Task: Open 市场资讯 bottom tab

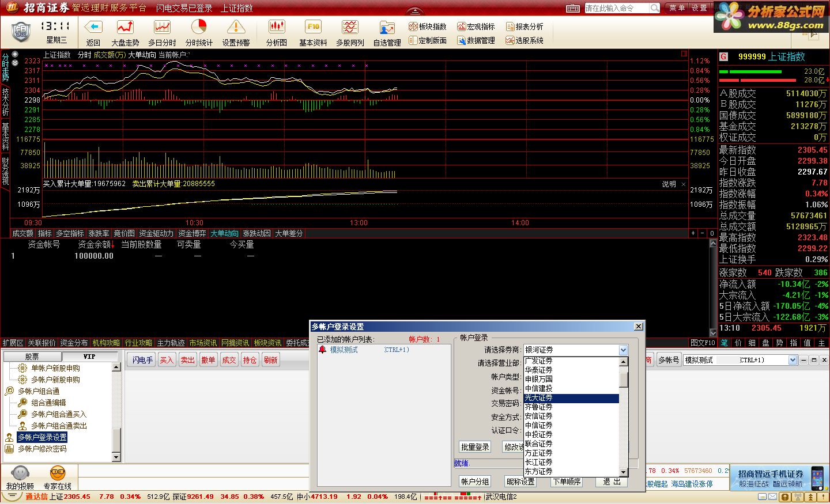Action: click(203, 343)
